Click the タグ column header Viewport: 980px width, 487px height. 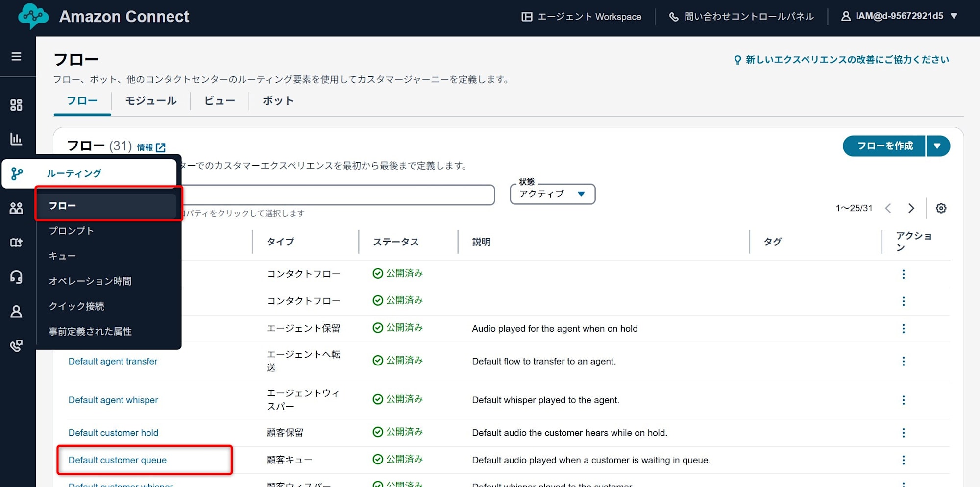(773, 242)
